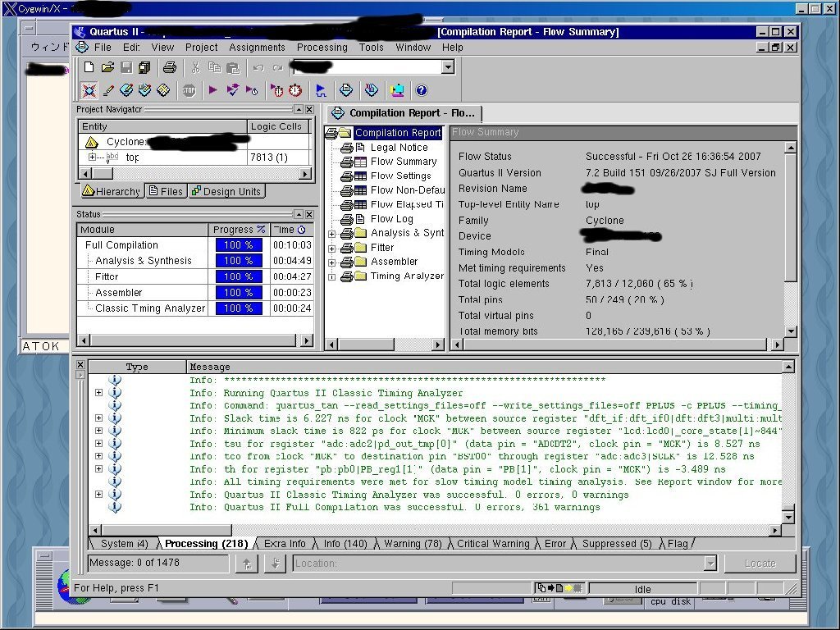Viewport: 840px width, 630px height.
Task: Toggle the Project Navigator toolbar icon
Action: point(89,90)
